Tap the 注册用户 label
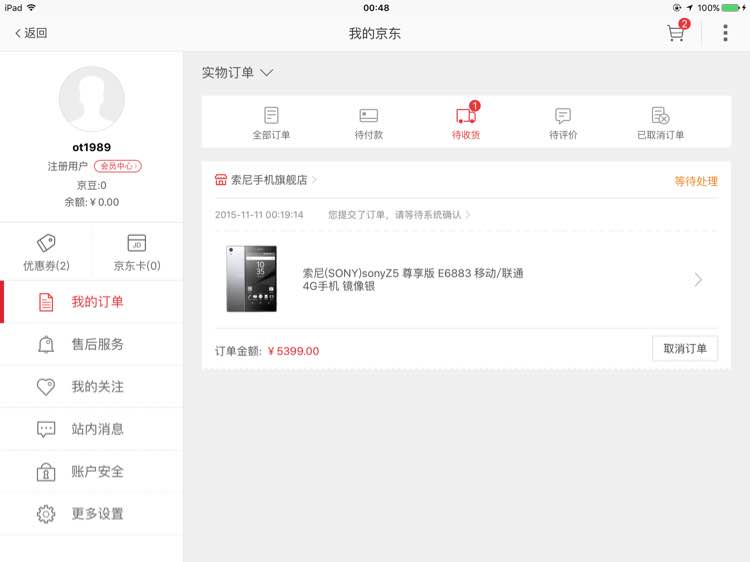The image size is (750, 562). 67,166
